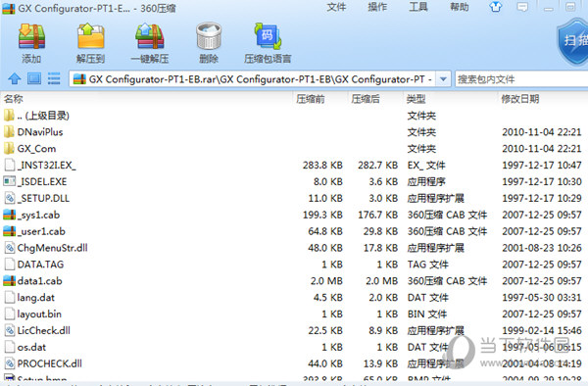The height and width of the screenshot is (386, 588).
Task: Click the 176.7 KB compressed size cell
Action: coord(377,215)
